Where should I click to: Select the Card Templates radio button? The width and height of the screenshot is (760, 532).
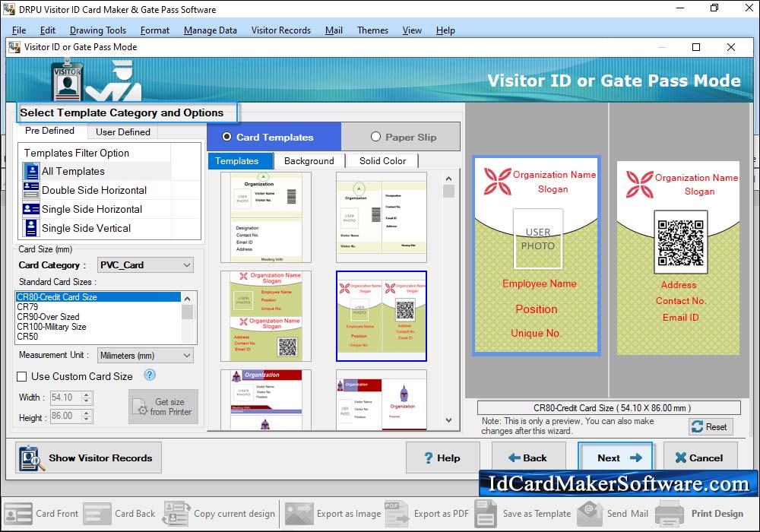point(226,137)
